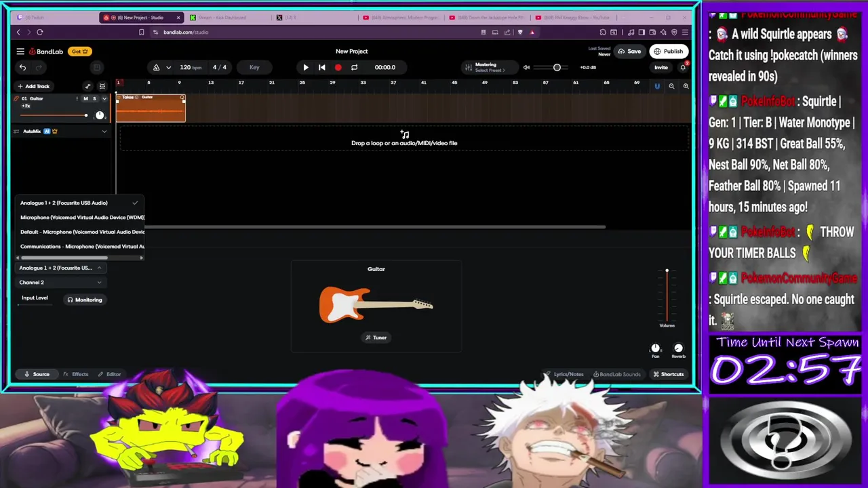The image size is (868, 488).
Task: Open Guitar track options menu
Action: pyautogui.click(x=77, y=99)
